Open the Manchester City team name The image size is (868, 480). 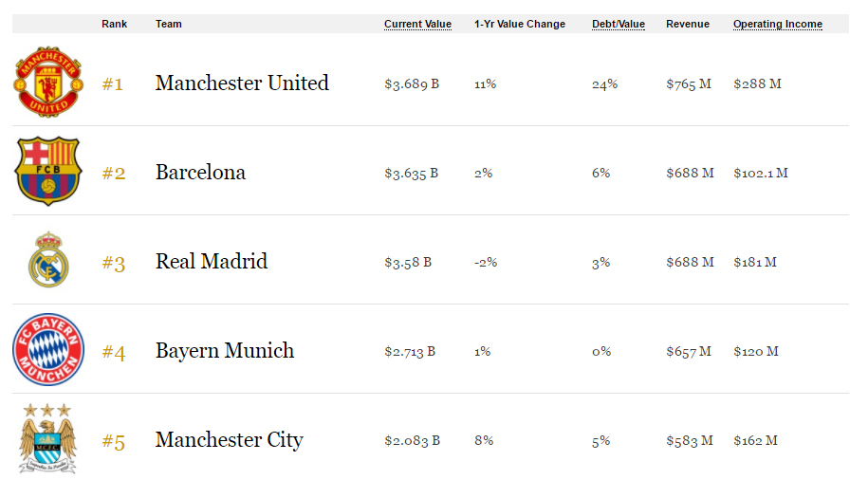pyautogui.click(x=230, y=439)
